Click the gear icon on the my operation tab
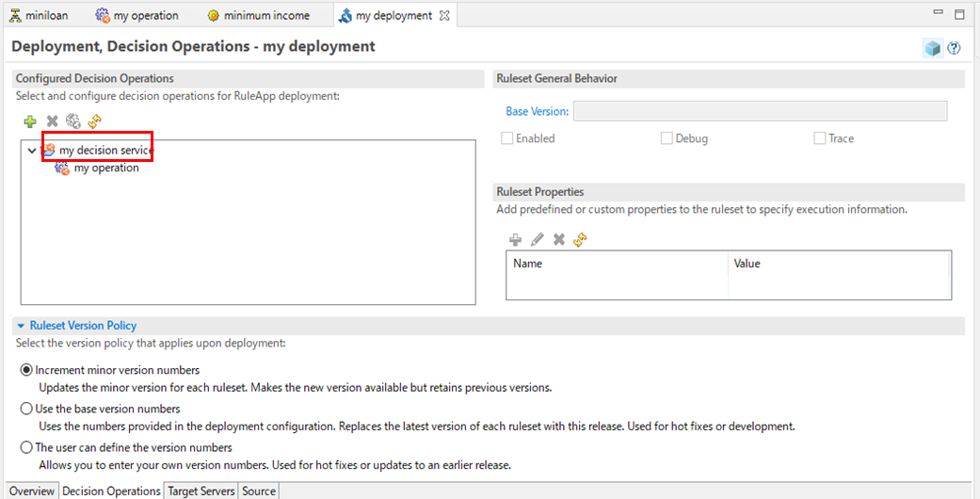Image resolution: width=980 pixels, height=499 pixels. pyautogui.click(x=103, y=16)
